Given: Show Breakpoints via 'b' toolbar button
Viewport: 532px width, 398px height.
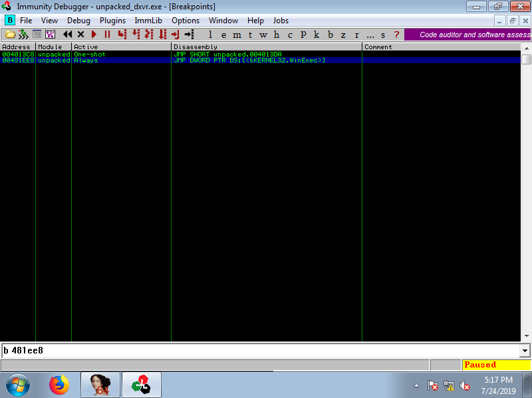Looking at the screenshot, I should (x=330, y=35).
